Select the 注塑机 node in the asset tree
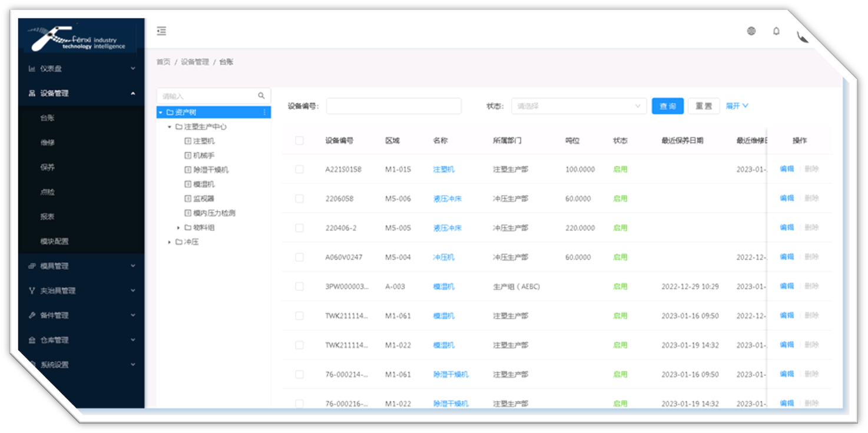868x433 pixels. (204, 141)
